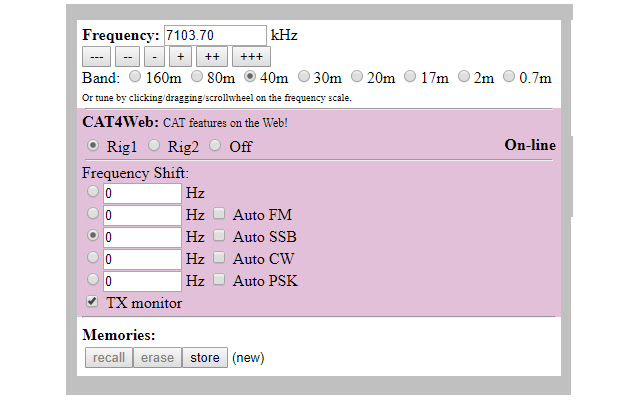Enable the Auto PSK checkbox

219,280
